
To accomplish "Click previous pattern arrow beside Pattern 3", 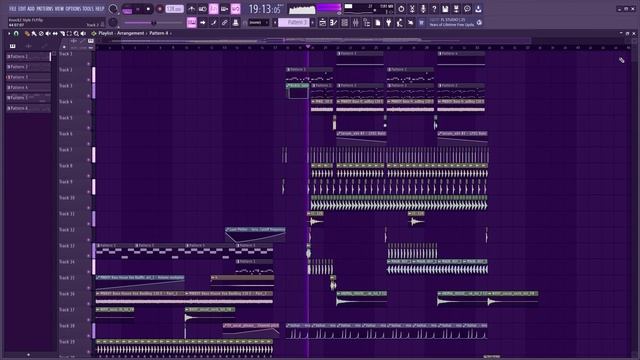I will [275, 22].
